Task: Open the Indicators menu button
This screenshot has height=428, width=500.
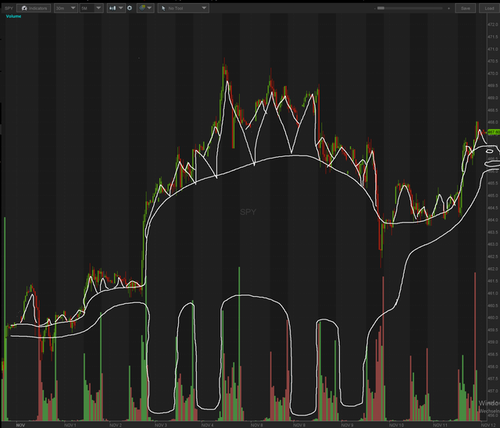Action: 34,8
